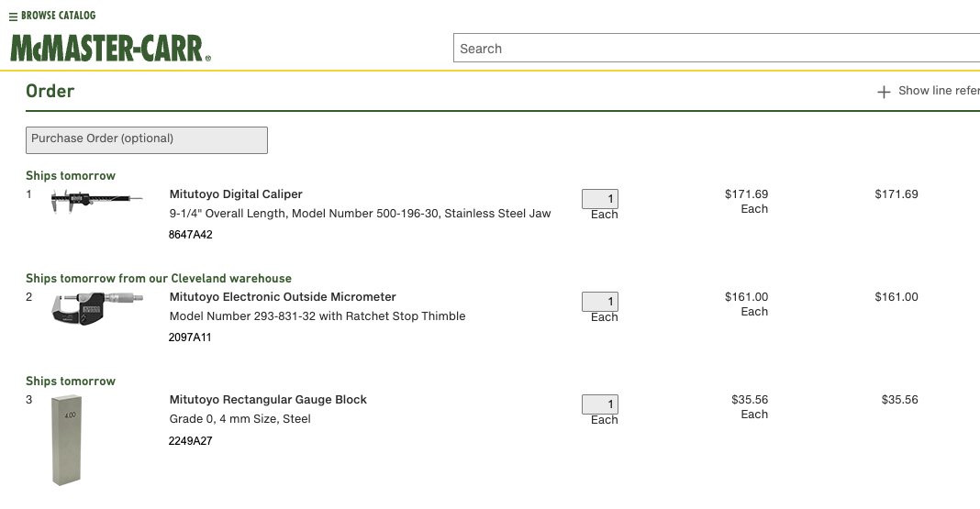Click the plus icon beside Show line reference
The width and height of the screenshot is (980, 509).
coord(883,92)
